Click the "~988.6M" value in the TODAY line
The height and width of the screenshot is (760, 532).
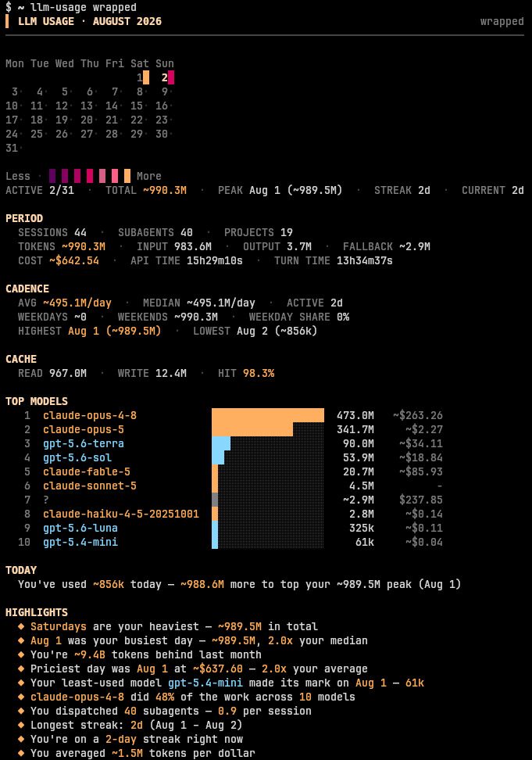pyautogui.click(x=202, y=584)
